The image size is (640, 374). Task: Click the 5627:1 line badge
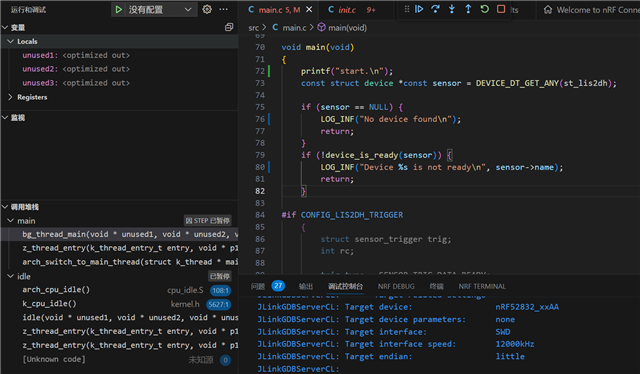[x=218, y=304]
